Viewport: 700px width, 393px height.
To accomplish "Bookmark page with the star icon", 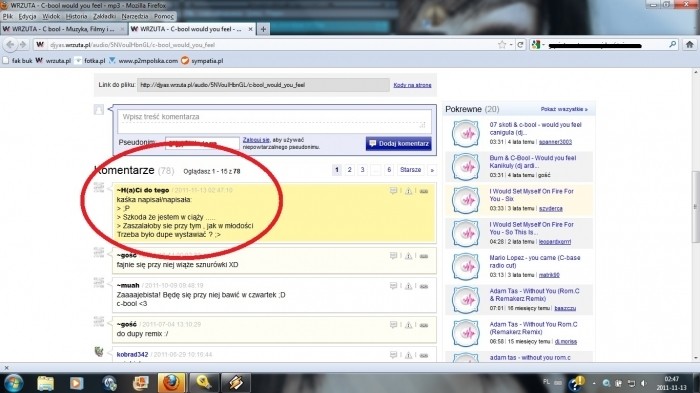I will pyautogui.click(x=502, y=45).
